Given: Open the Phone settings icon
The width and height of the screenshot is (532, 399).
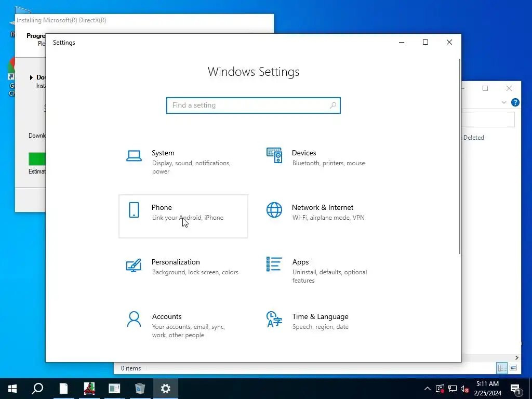Looking at the screenshot, I should click(x=134, y=210).
